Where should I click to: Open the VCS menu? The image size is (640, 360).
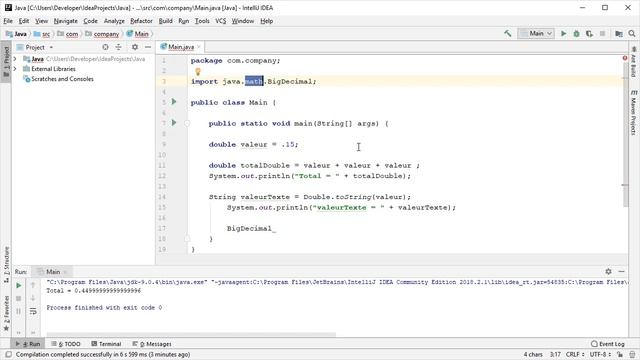pos(220,21)
